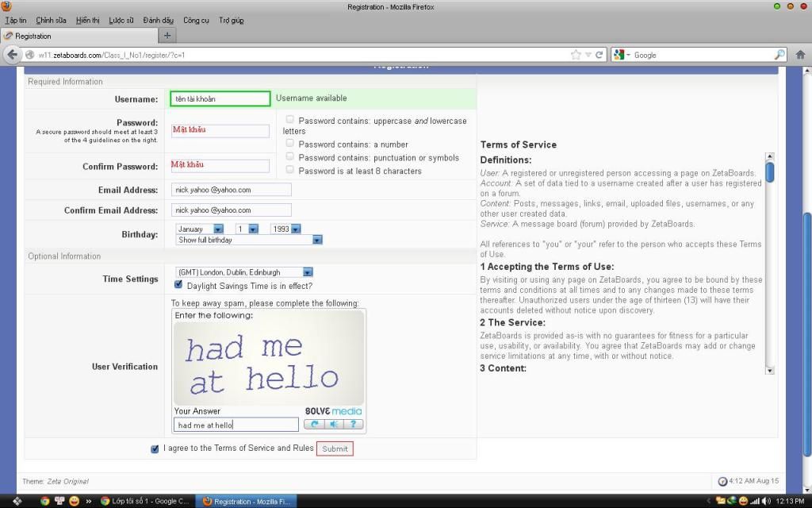Open a new tab with plus button
The image size is (812, 508).
[x=167, y=36]
